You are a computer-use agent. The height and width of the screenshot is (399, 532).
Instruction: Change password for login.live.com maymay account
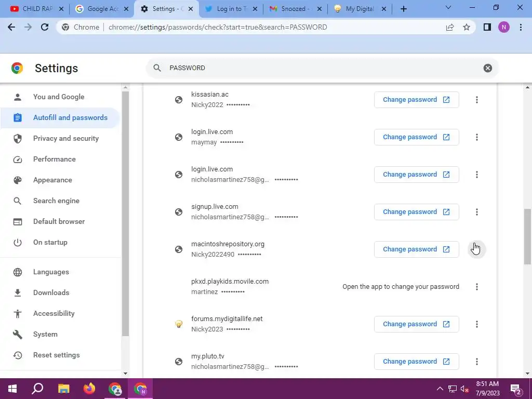[x=416, y=137]
